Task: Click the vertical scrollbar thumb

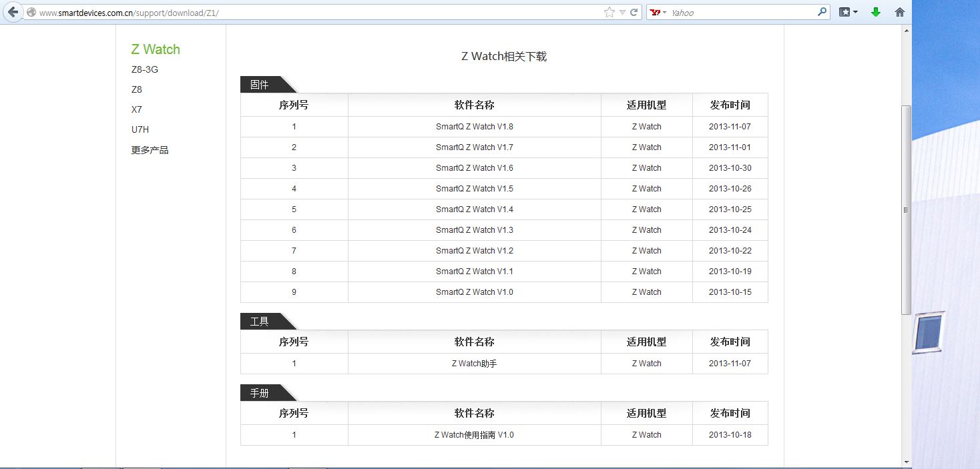Action: point(907,209)
